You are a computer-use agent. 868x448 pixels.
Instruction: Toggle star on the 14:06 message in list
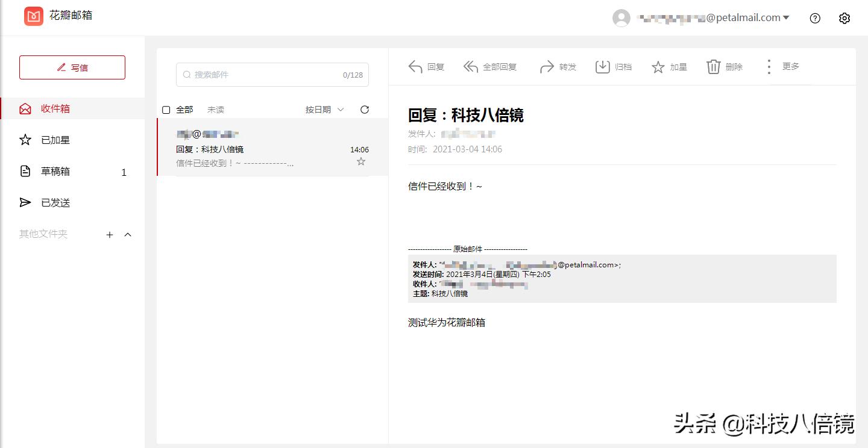361,161
